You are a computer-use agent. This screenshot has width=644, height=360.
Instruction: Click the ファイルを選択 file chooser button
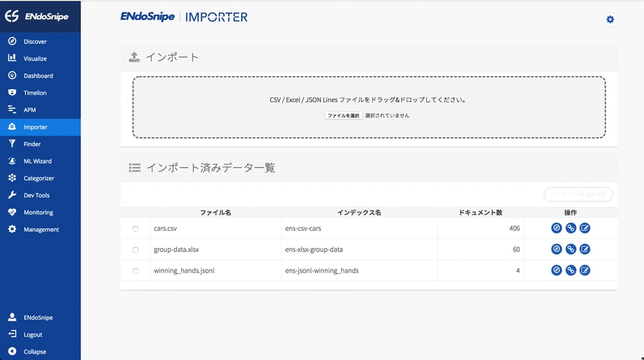tap(343, 116)
